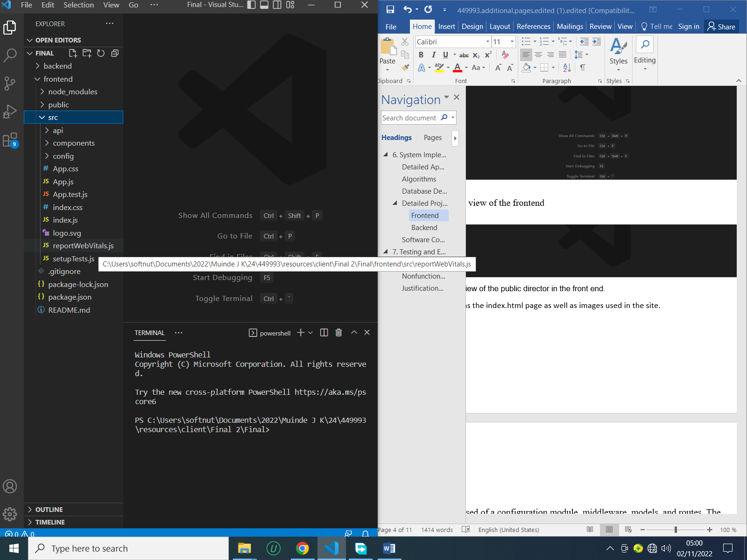Expand the backend folder
Screen dimensions: 747x560
click(x=57, y=66)
